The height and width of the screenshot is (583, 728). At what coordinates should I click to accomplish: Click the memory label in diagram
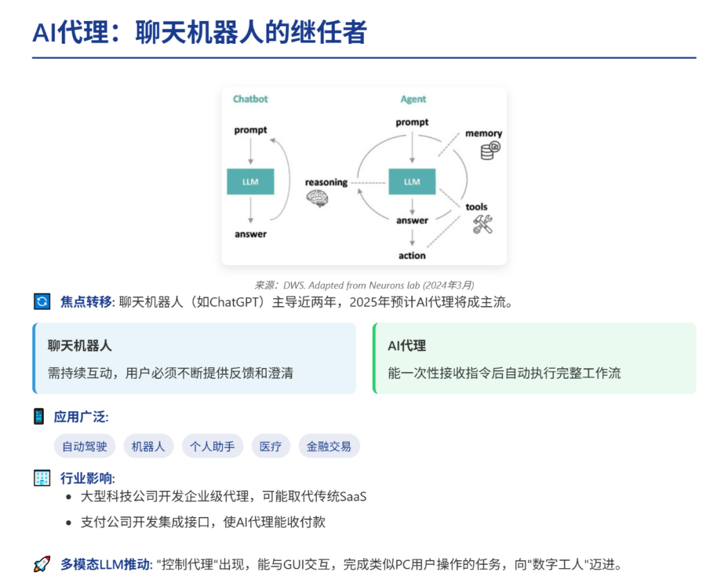(x=483, y=133)
